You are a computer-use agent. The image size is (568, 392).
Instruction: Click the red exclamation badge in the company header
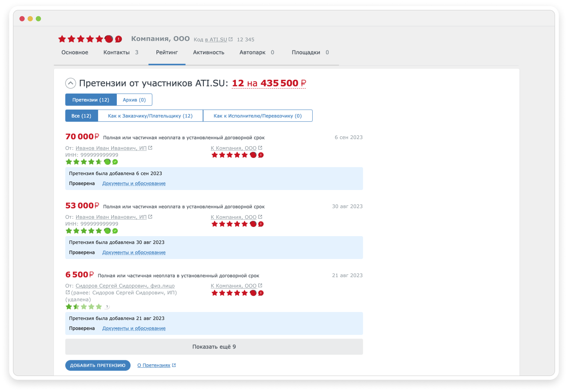point(119,39)
